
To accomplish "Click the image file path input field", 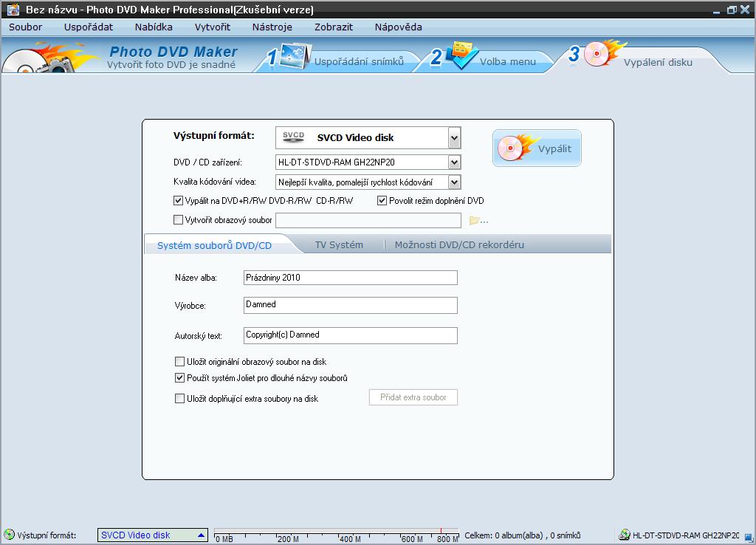I will pyautogui.click(x=368, y=220).
